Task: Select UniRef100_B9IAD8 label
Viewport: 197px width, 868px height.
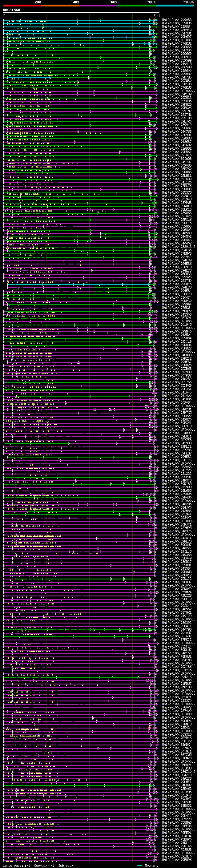Action: tap(177, 158)
